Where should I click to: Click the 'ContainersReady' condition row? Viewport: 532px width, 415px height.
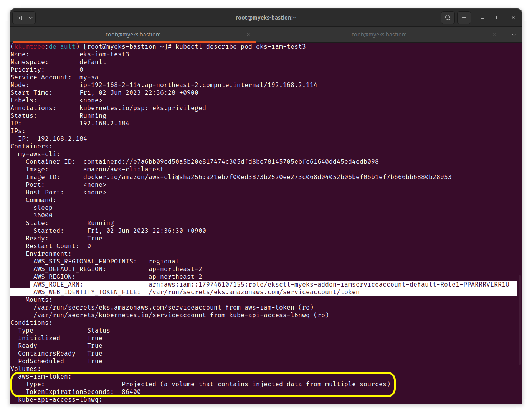coord(60,353)
